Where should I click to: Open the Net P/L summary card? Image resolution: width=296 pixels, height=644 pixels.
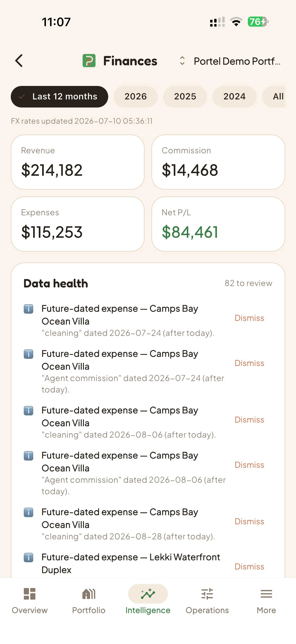point(218,224)
